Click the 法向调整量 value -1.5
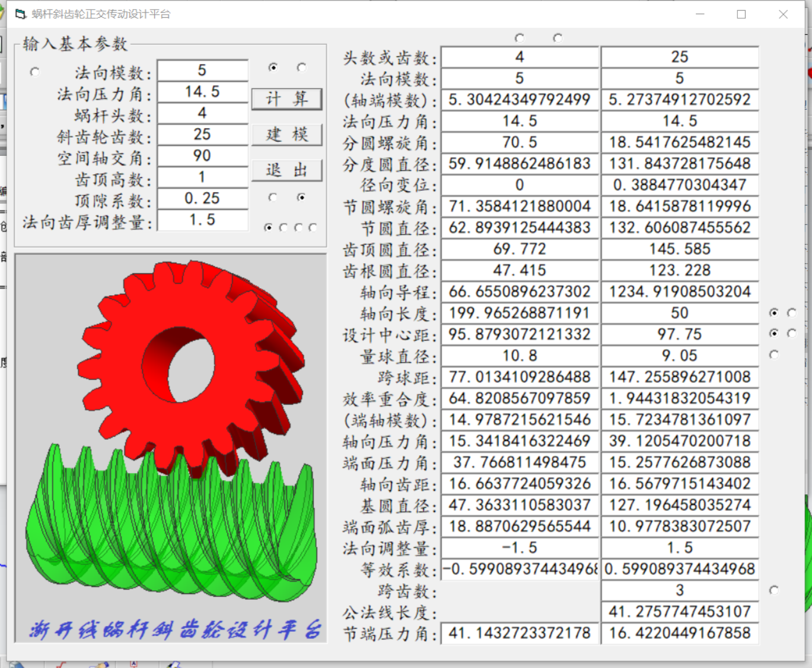The image size is (812, 668). click(x=520, y=548)
